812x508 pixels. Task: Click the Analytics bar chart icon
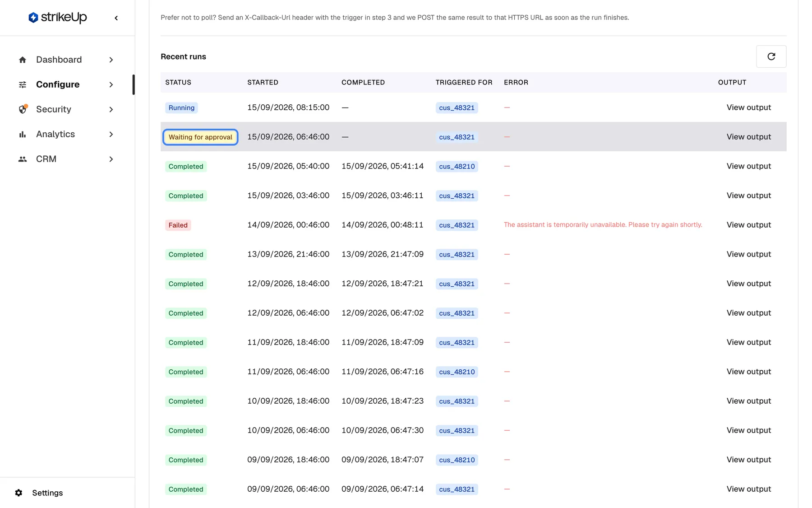coord(23,134)
